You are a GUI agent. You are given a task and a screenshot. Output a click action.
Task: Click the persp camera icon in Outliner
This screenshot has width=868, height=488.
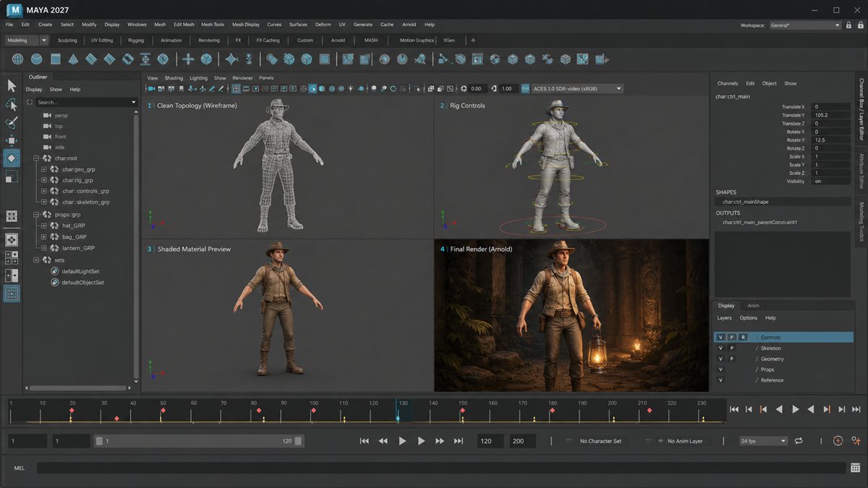click(x=46, y=115)
